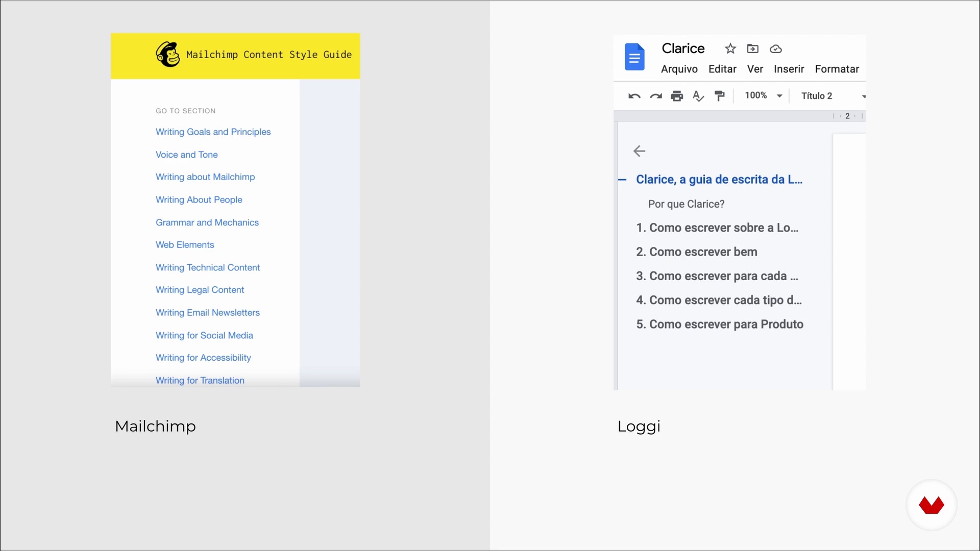Viewport: 980px width, 551px height.
Task: Select outline heading Clarice, a guia de escrita
Action: pyautogui.click(x=719, y=180)
